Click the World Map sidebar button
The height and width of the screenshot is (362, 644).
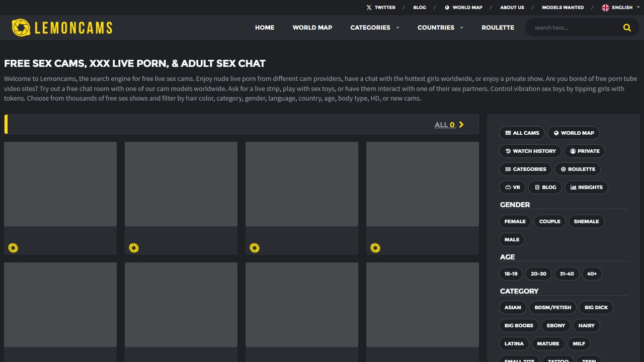click(573, 133)
